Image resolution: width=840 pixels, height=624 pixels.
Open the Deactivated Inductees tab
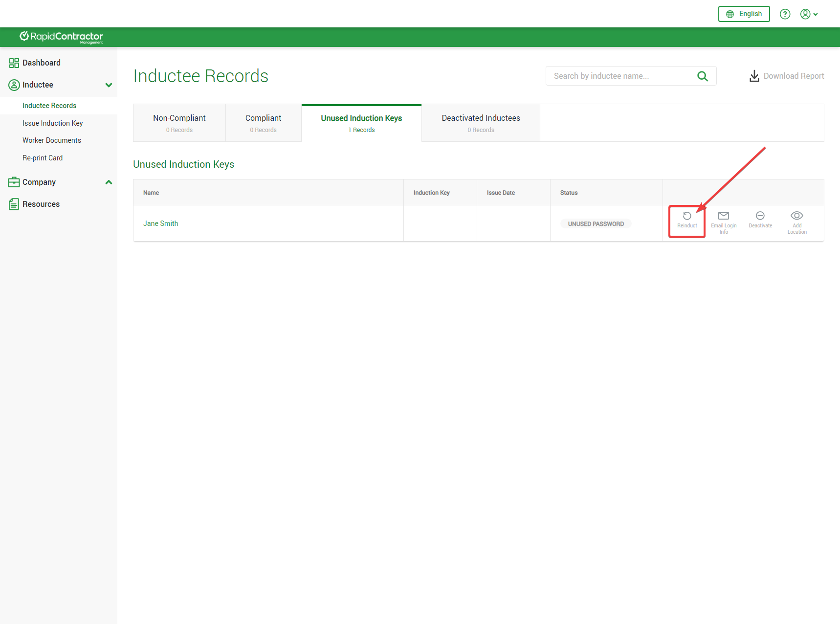point(481,123)
